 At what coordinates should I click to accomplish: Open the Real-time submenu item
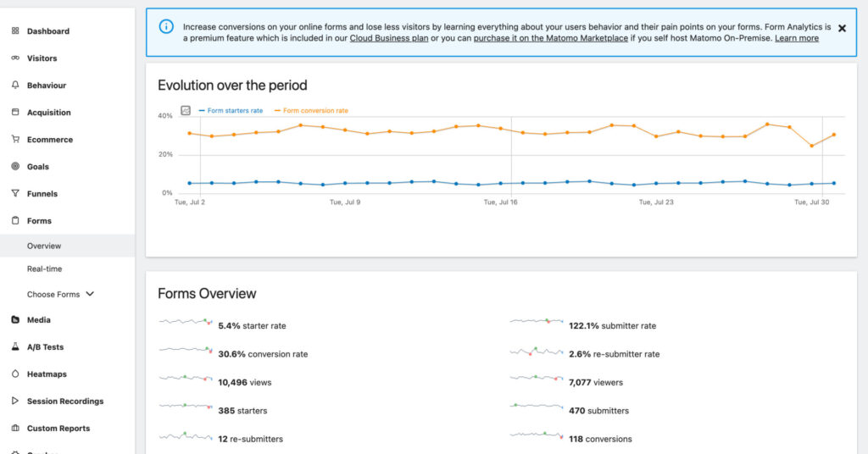click(x=44, y=269)
